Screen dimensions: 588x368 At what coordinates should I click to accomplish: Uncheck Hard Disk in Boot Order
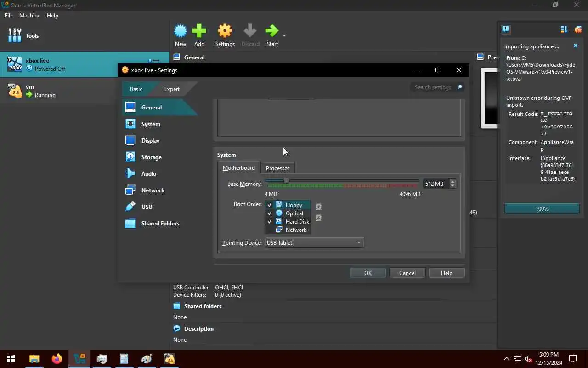coord(270,222)
